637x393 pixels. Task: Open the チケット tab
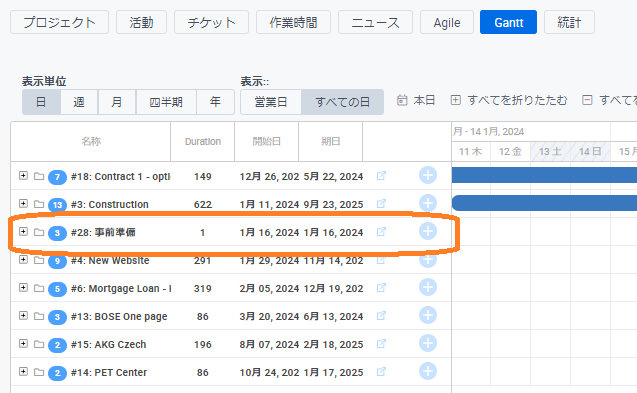click(211, 22)
